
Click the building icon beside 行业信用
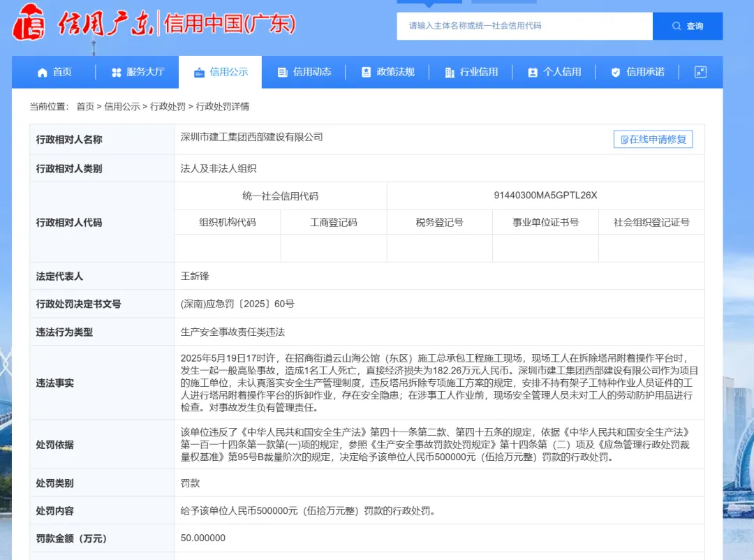tap(450, 72)
